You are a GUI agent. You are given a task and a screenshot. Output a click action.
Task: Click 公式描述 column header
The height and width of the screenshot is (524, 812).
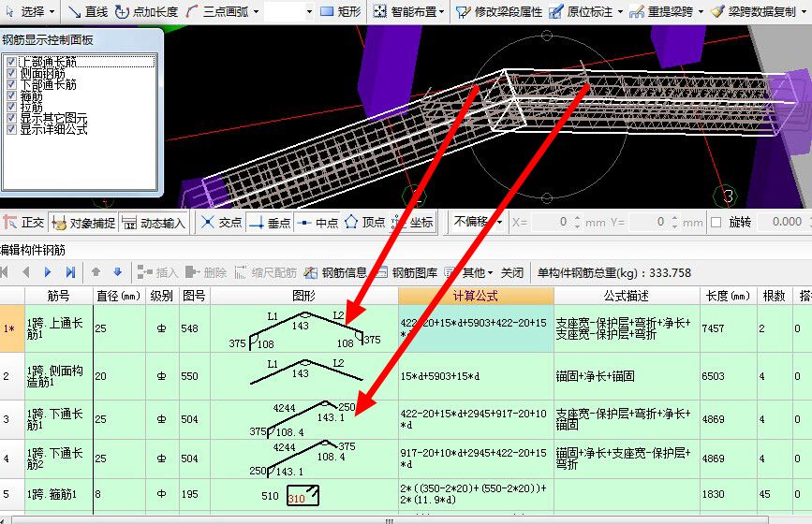(x=627, y=296)
